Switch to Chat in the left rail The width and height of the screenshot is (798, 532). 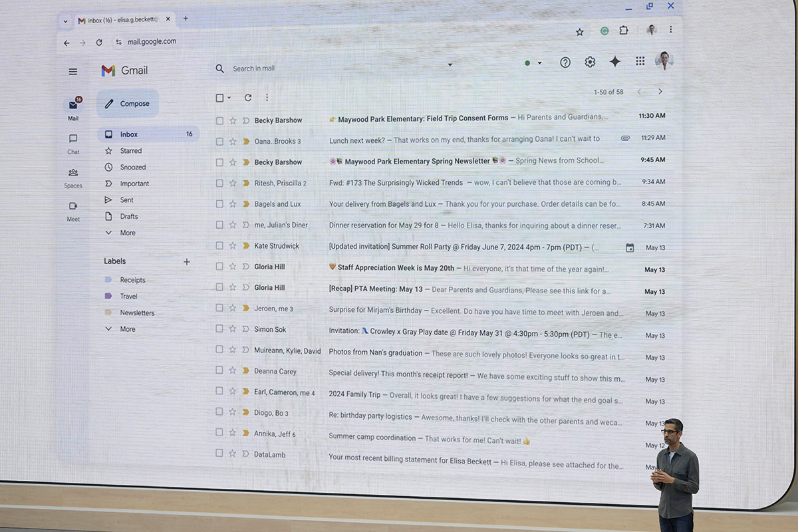[x=72, y=142]
